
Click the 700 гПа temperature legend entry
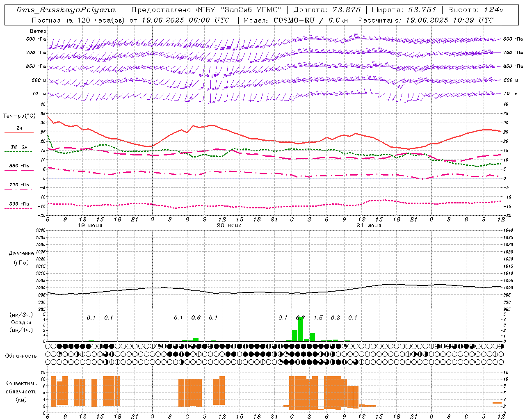[19, 185]
